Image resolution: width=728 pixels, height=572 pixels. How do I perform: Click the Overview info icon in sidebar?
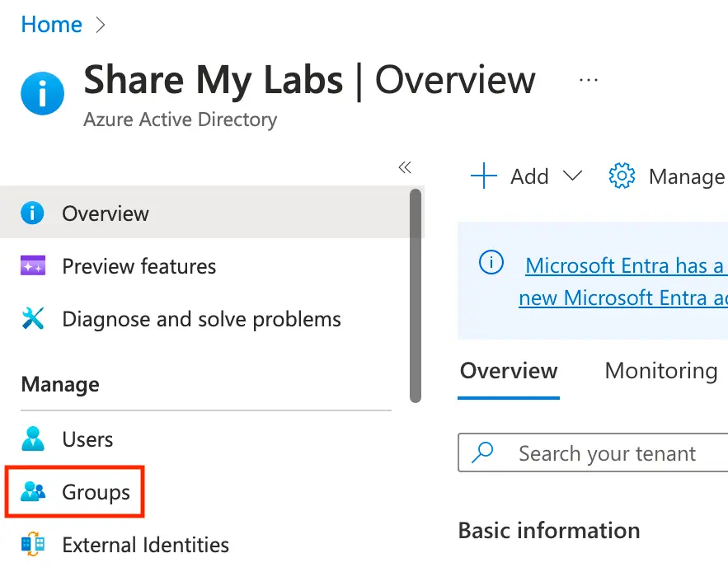[x=32, y=213]
